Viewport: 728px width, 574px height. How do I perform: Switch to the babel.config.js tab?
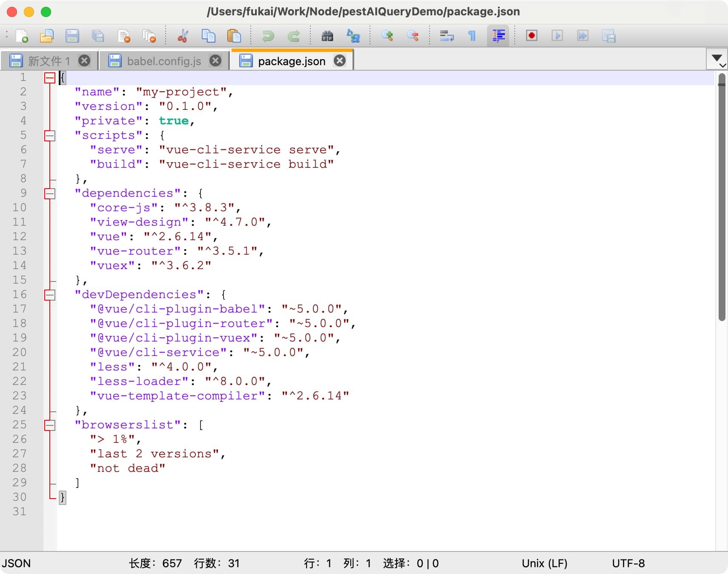pos(164,61)
